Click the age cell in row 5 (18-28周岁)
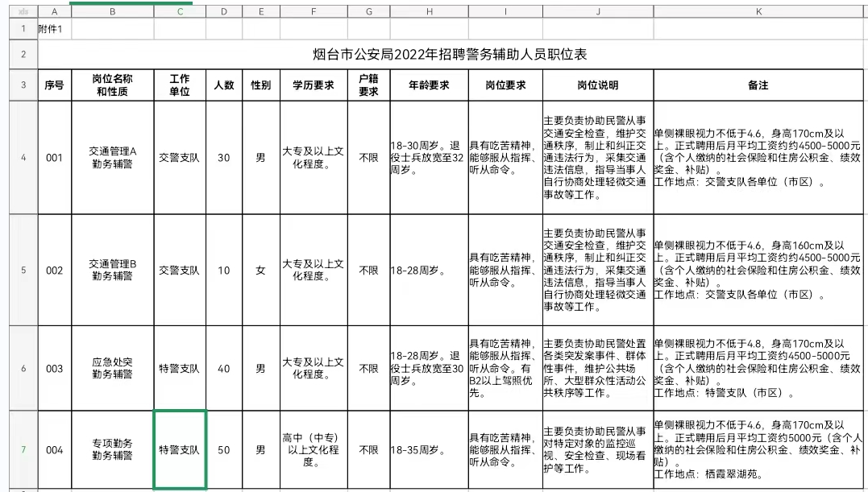 (429, 271)
